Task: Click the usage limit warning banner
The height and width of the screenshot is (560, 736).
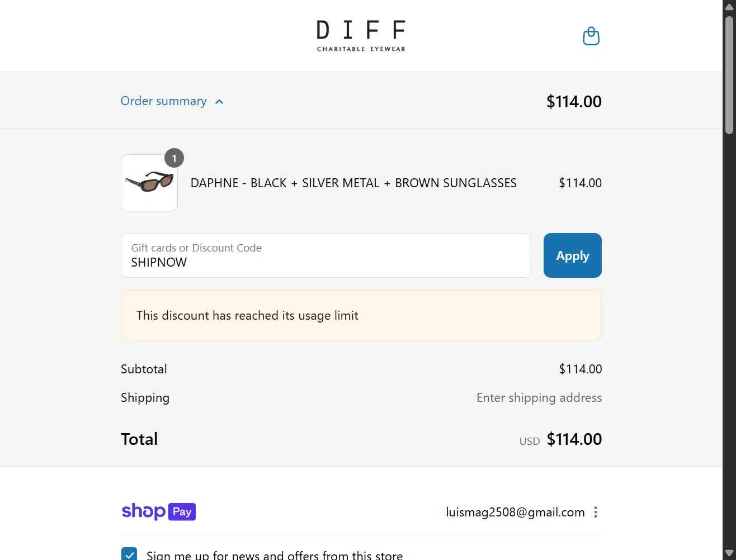Action: tap(361, 315)
